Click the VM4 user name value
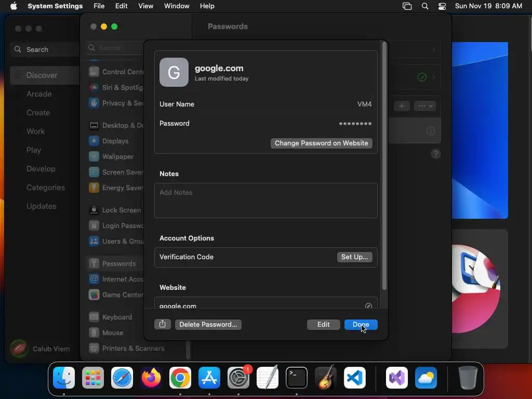The width and height of the screenshot is (532, 399). click(364, 104)
